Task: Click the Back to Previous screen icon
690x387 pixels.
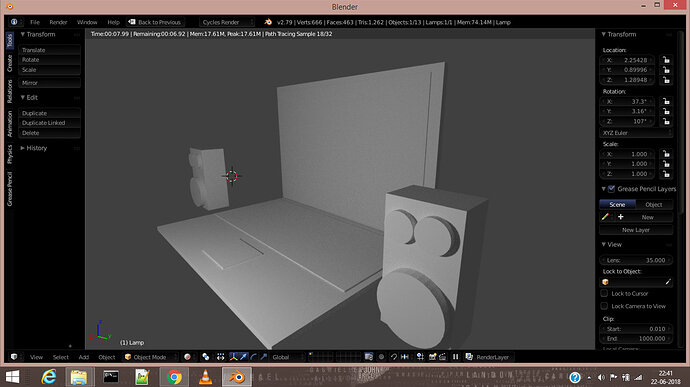Action: point(132,22)
